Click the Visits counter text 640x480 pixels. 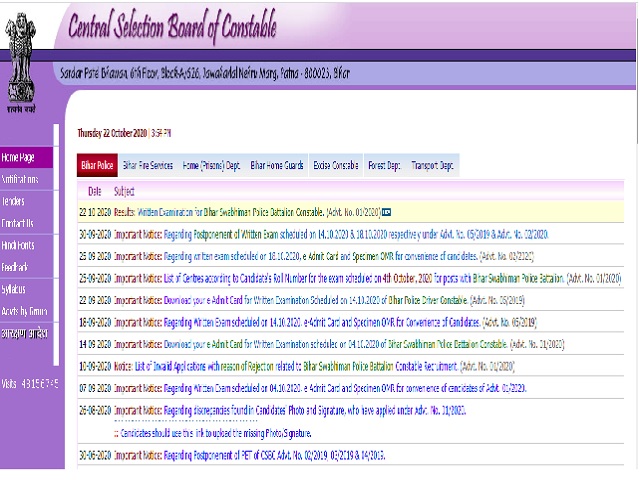click(30, 384)
